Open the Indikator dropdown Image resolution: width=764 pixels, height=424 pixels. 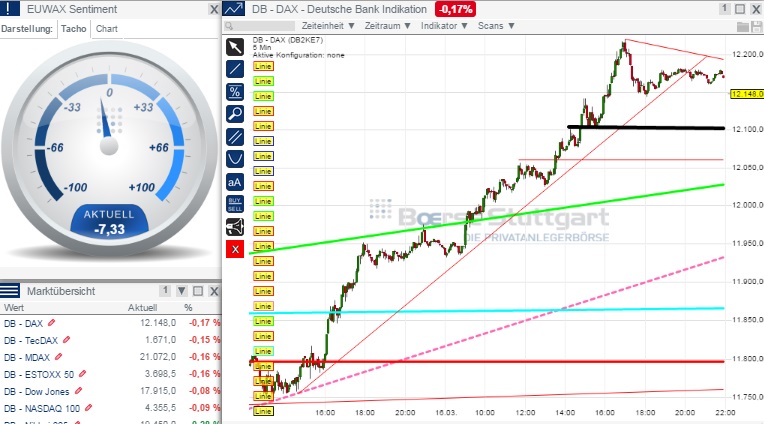click(x=444, y=26)
